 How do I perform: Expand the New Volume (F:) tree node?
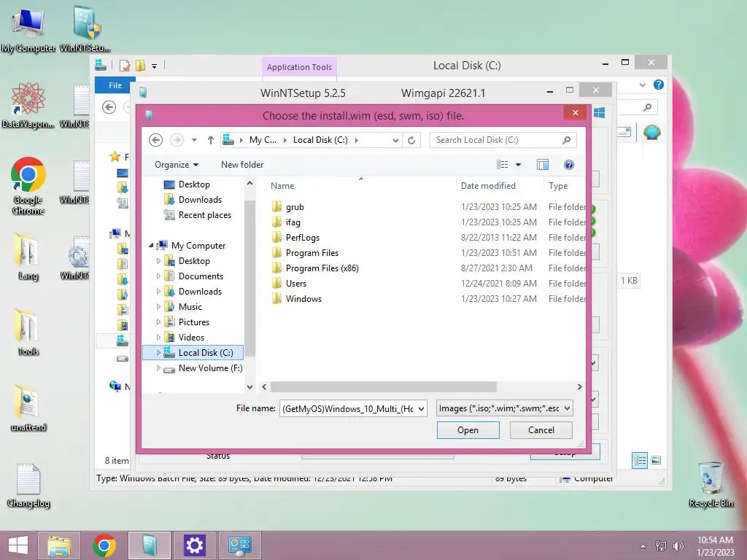158,368
